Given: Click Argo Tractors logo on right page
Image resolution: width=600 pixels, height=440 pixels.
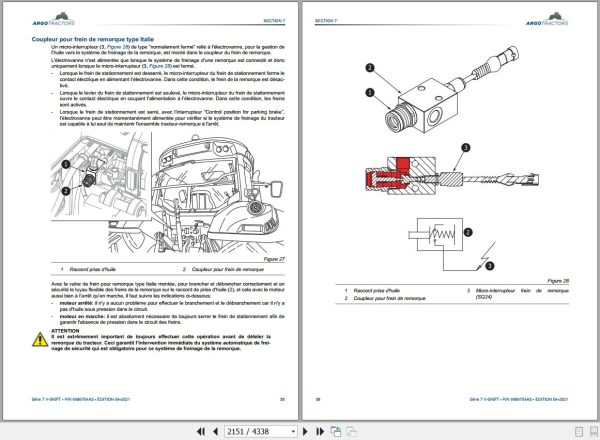Looking at the screenshot, I should click(x=547, y=19).
